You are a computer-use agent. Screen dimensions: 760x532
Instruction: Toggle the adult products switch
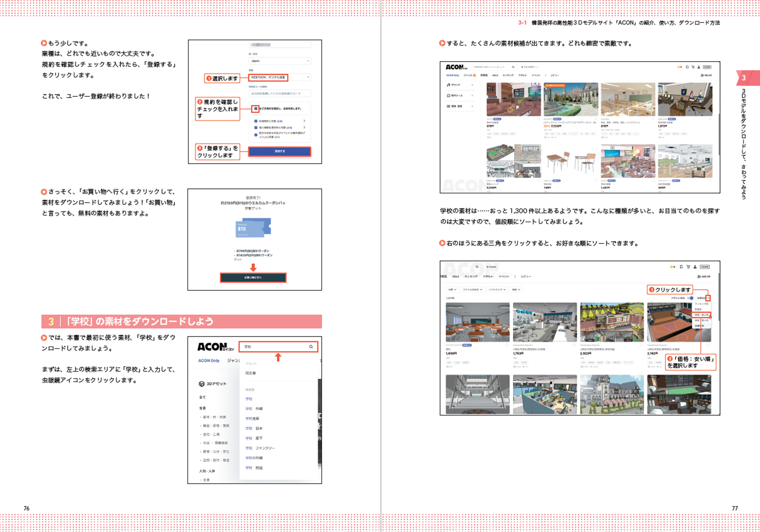point(691,298)
